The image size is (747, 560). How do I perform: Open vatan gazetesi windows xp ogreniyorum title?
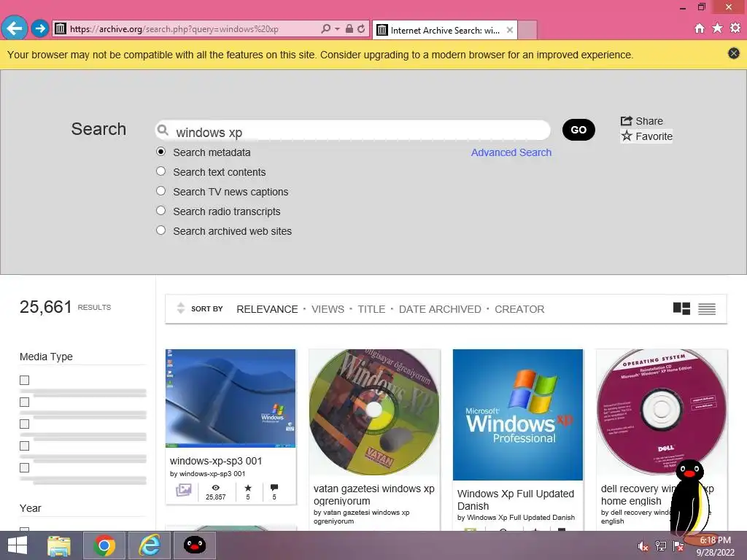pos(374,495)
